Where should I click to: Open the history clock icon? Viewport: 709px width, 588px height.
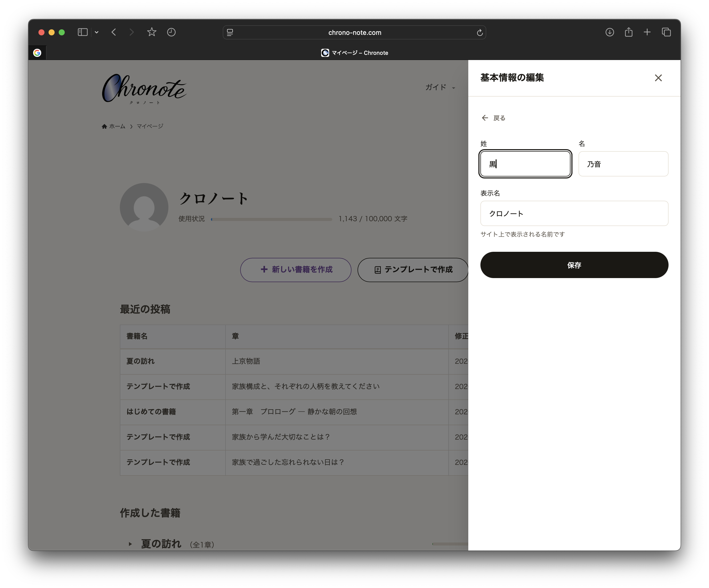tap(171, 32)
